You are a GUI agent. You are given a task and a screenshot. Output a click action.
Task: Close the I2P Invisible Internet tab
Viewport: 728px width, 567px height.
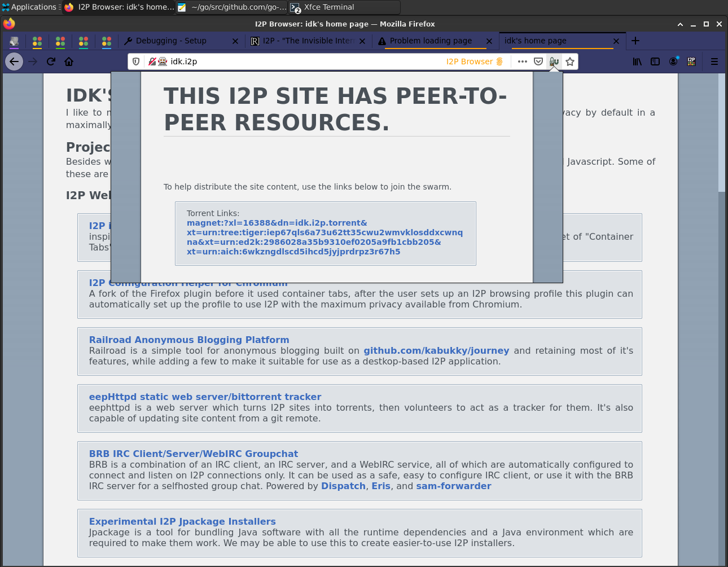pos(362,41)
